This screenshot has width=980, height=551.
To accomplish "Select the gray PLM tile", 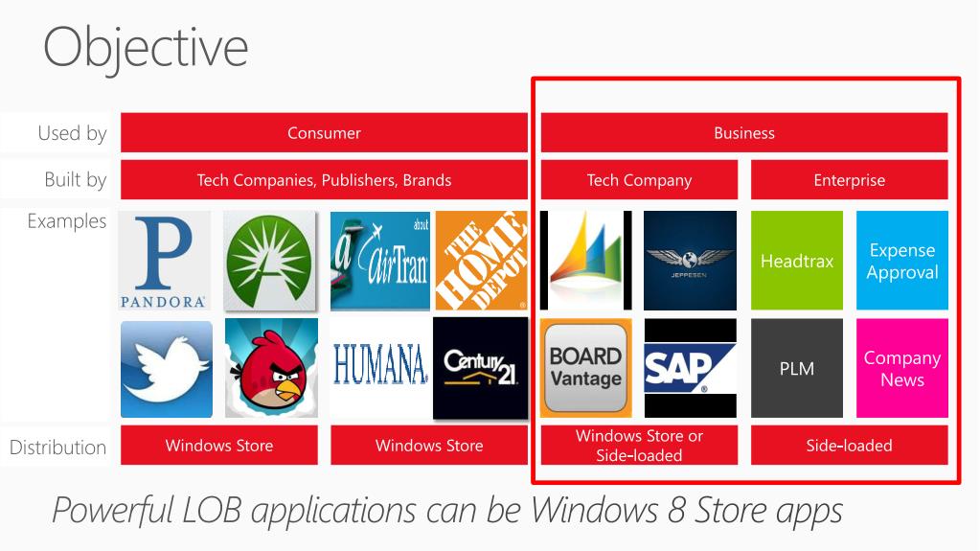I will tap(797, 368).
